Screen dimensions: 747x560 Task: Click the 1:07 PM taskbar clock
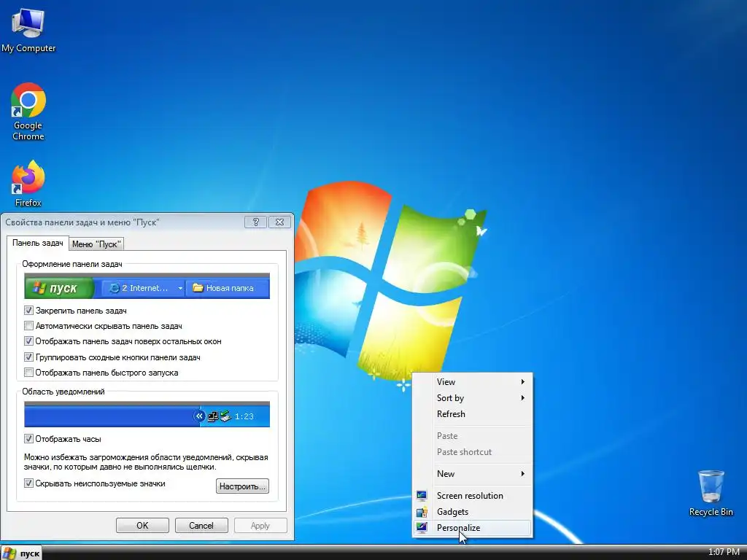tap(724, 553)
